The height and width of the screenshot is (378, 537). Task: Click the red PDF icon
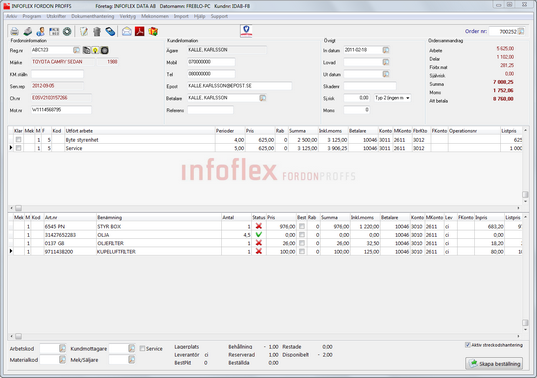click(140, 32)
